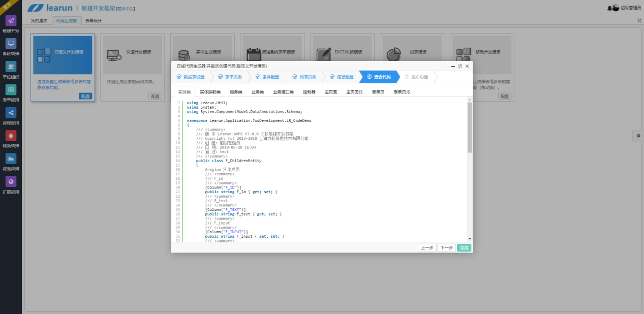644x314 pixels.
Task: Open the 敏捷开发 sidebar icon
Action: (x=11, y=21)
